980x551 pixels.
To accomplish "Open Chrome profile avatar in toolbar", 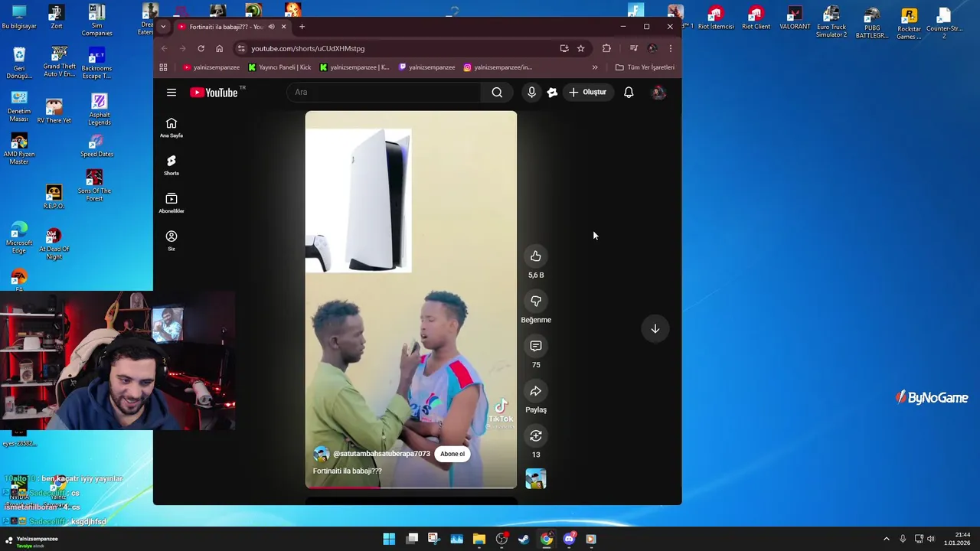I will [x=652, y=48].
